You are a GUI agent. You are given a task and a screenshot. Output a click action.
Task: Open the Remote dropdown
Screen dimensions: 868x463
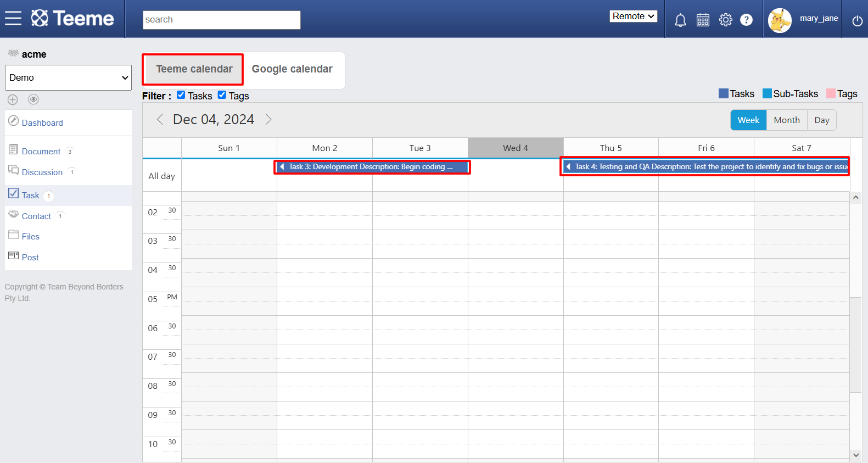pos(634,16)
